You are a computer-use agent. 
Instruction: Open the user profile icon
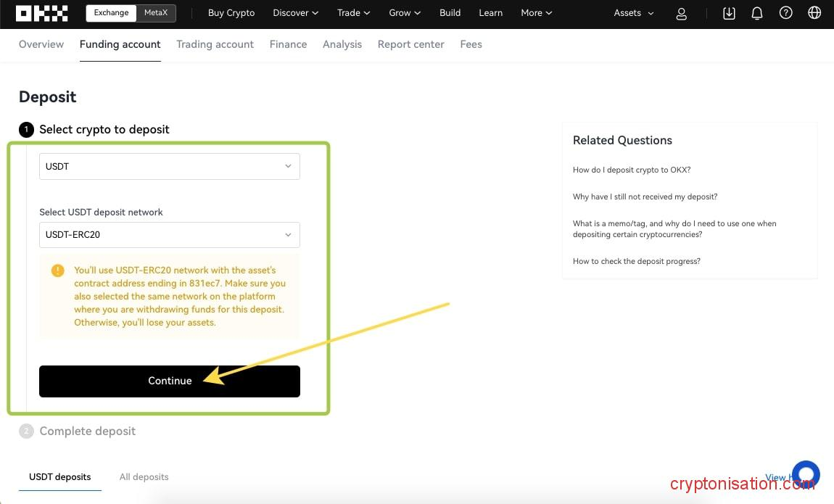[682, 13]
